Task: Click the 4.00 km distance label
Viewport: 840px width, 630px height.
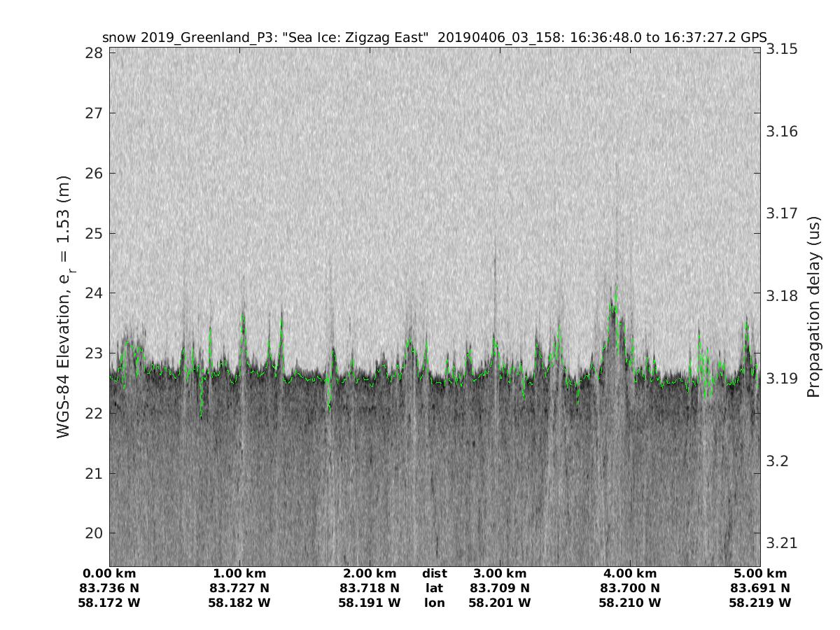Action: pyautogui.click(x=630, y=573)
